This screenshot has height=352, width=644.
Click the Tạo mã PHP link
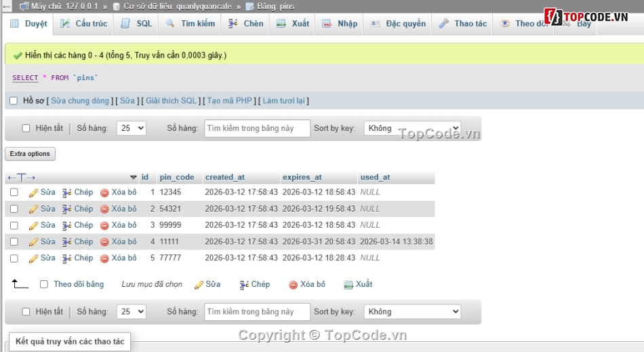click(229, 101)
